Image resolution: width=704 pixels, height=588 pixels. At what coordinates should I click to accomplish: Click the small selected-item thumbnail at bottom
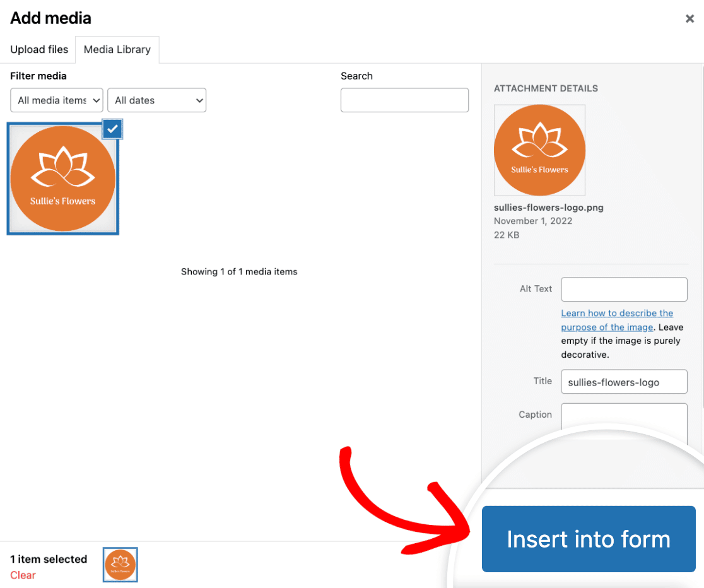click(x=120, y=565)
